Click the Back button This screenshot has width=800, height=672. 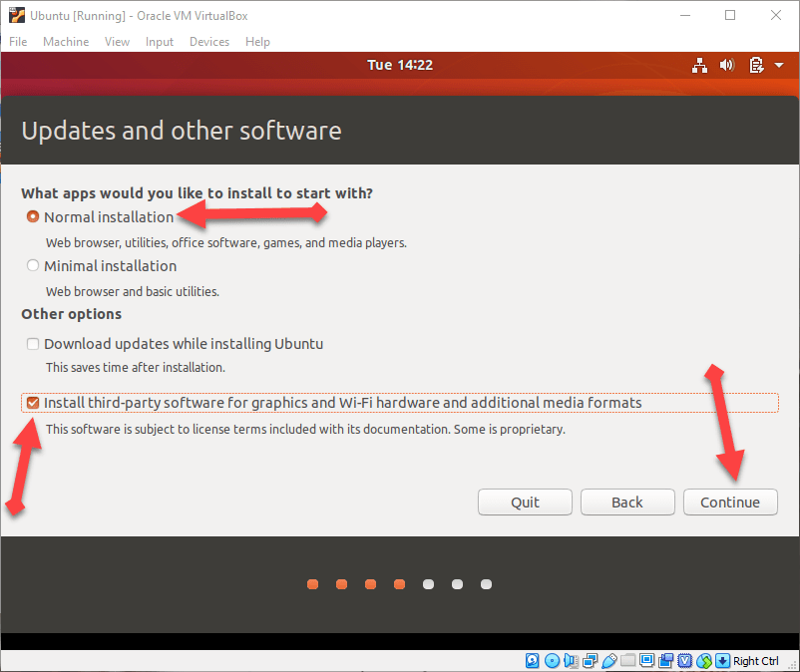(627, 502)
